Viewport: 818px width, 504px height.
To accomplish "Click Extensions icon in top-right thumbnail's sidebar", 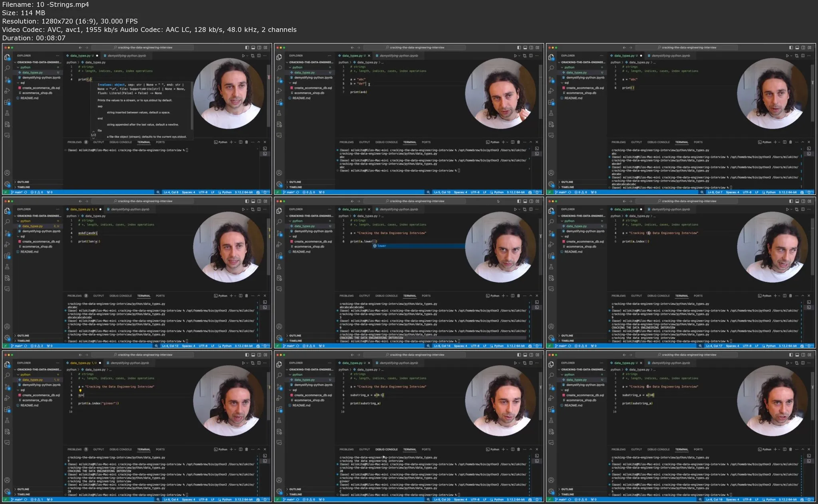I will click(551, 102).
